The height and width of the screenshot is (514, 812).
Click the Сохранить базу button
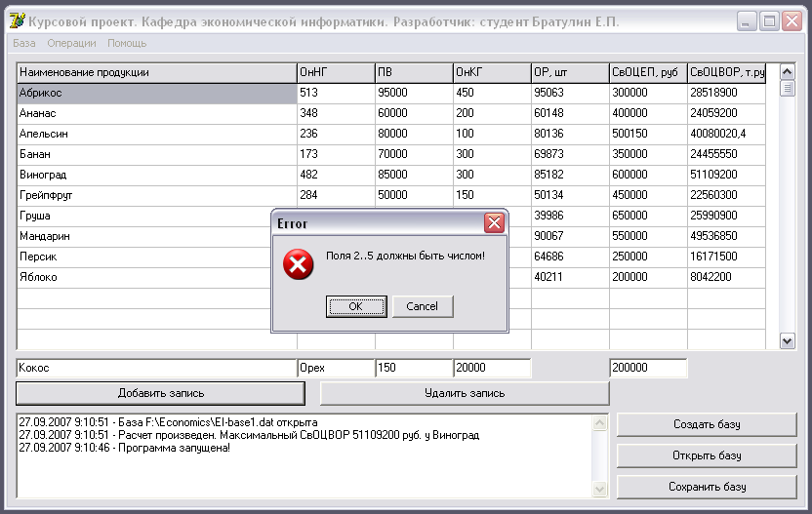(x=707, y=487)
